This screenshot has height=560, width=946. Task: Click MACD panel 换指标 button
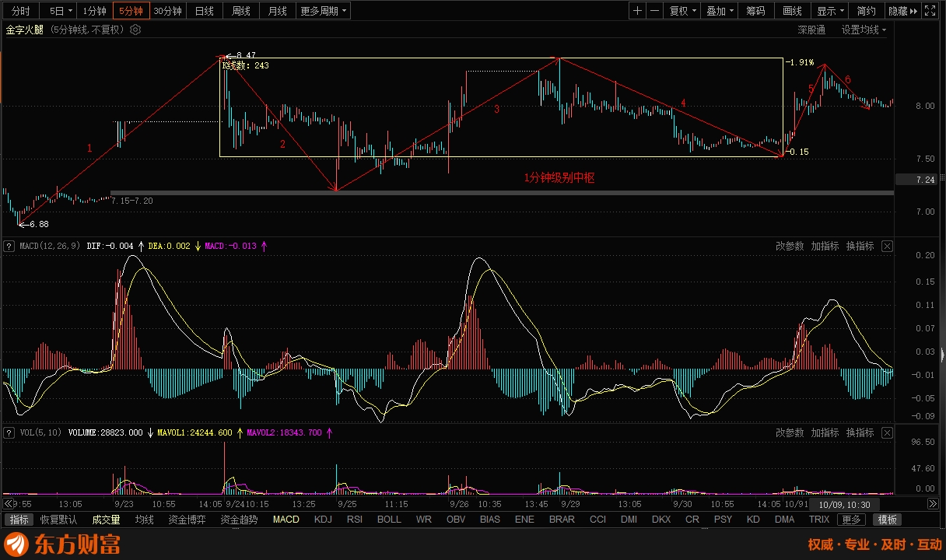[860, 247]
